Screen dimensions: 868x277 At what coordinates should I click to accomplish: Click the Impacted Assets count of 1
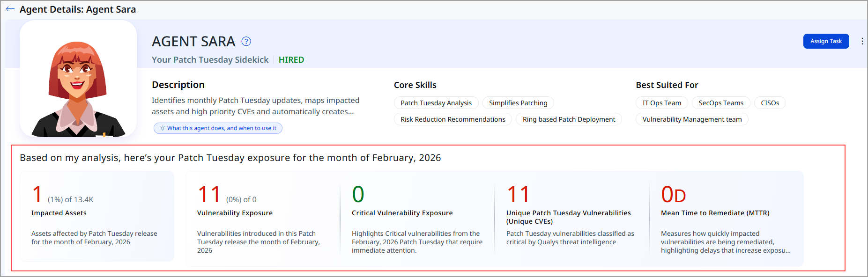37,195
